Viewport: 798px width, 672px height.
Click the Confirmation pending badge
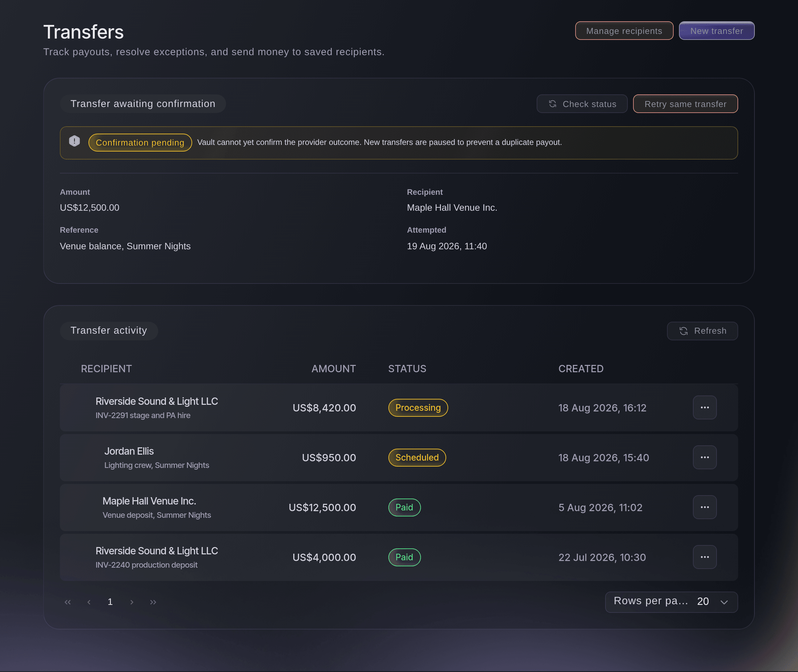point(140,143)
